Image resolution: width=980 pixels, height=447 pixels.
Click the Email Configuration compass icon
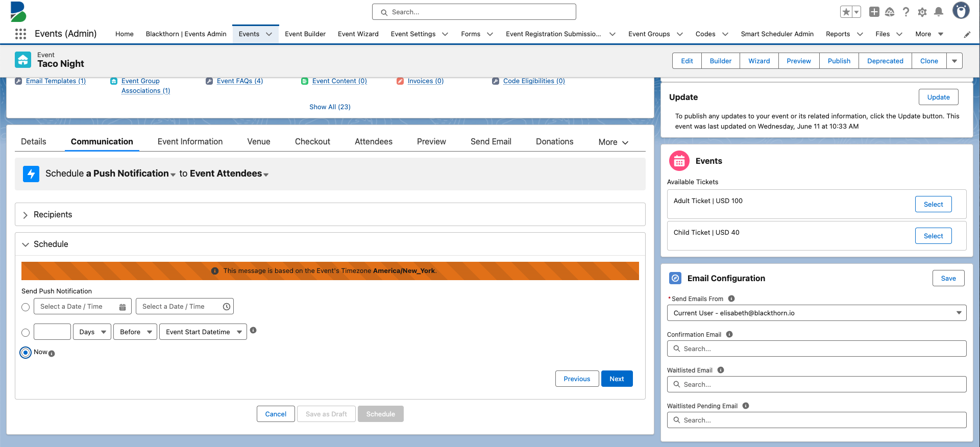[x=675, y=278]
